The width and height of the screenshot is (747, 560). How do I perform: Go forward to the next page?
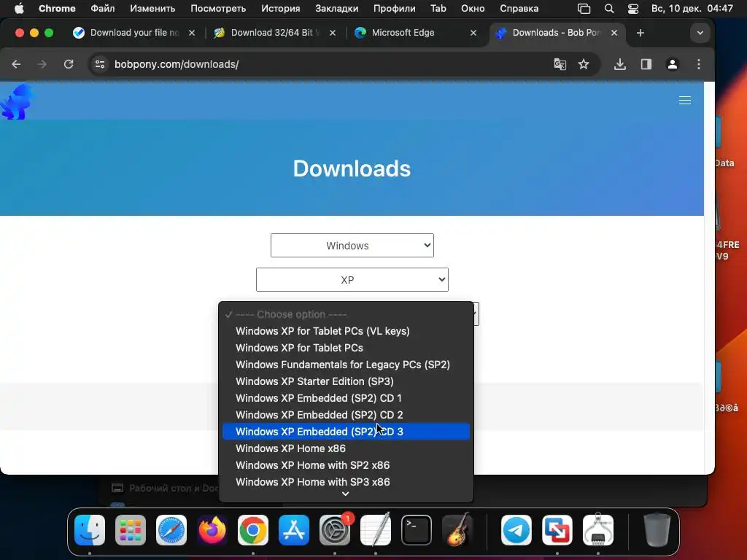(42, 64)
